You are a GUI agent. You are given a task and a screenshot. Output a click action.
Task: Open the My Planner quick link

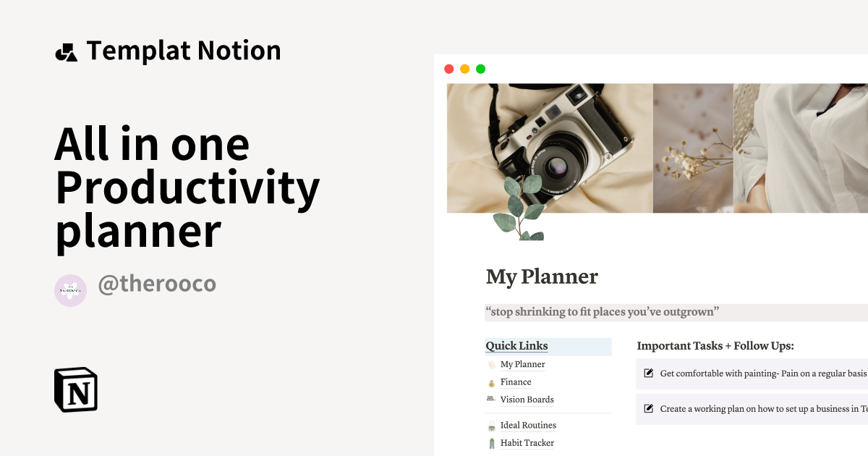522,364
